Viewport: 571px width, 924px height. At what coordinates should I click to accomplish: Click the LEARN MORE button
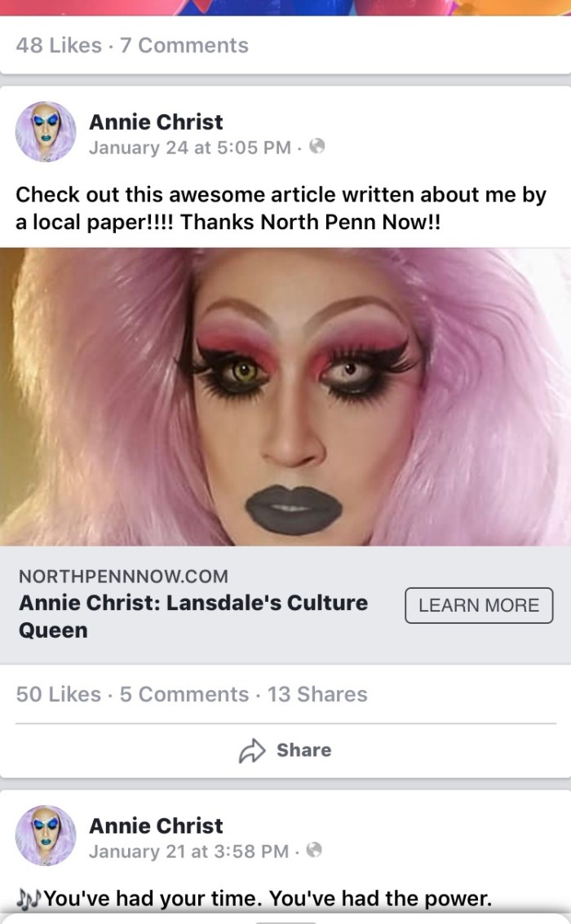(479, 605)
